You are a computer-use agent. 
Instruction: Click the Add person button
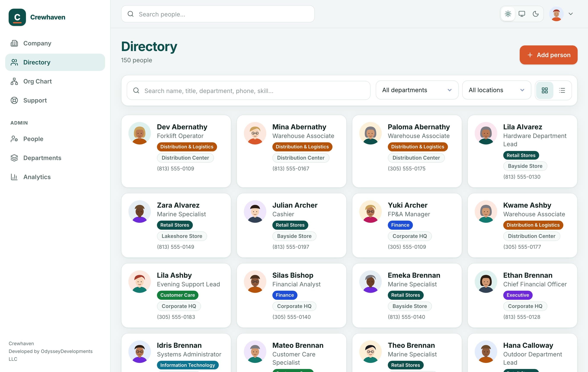tap(548, 55)
